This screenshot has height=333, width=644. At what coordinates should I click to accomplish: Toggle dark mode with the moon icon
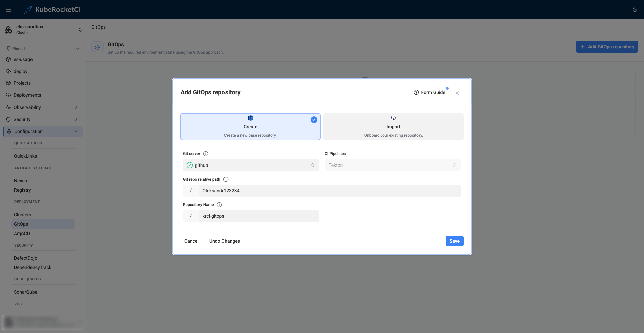tap(635, 10)
